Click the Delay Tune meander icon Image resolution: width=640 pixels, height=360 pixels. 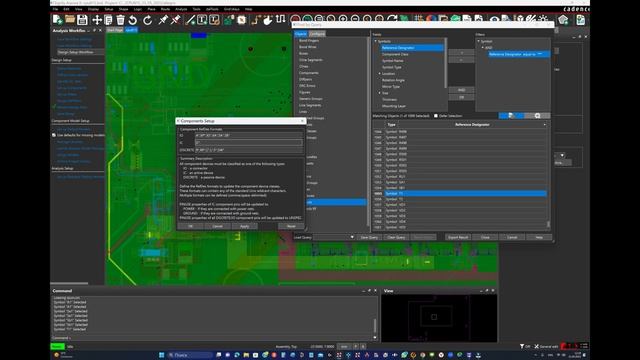[x=280, y=19]
